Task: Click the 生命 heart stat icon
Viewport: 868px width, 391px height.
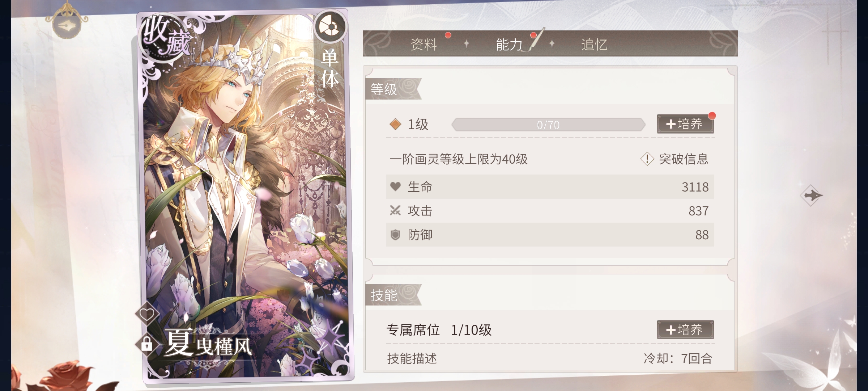Action: [395, 187]
